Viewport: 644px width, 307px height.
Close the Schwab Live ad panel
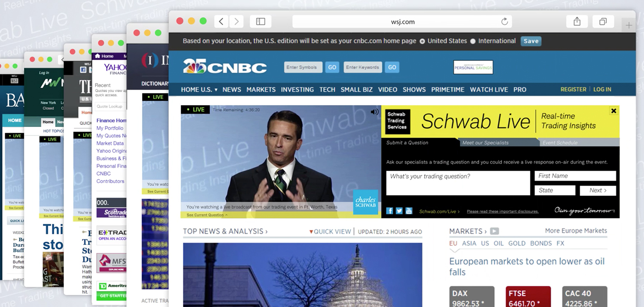click(614, 111)
